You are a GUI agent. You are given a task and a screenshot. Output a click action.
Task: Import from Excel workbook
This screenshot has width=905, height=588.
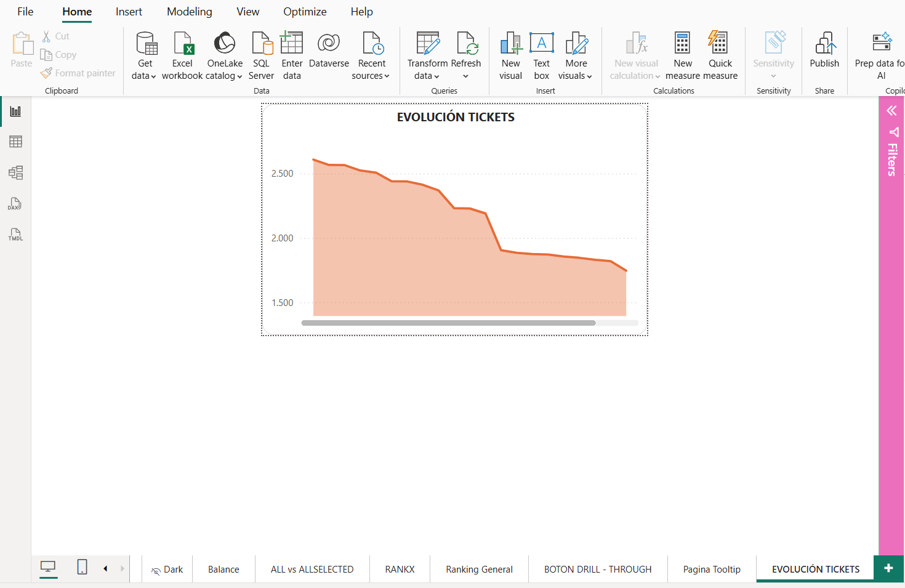click(x=182, y=55)
